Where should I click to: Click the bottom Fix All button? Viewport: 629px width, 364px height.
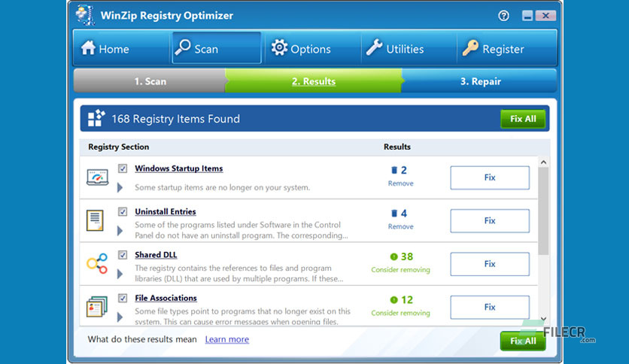[523, 341]
